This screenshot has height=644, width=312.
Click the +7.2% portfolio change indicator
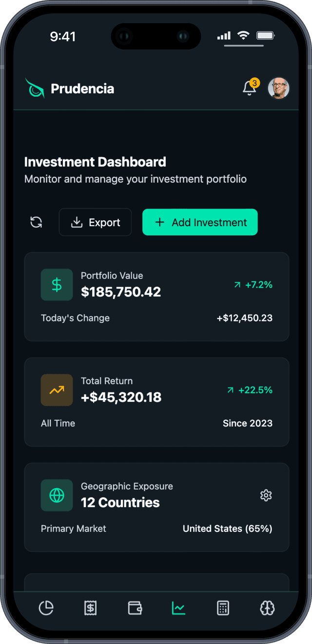(x=253, y=285)
